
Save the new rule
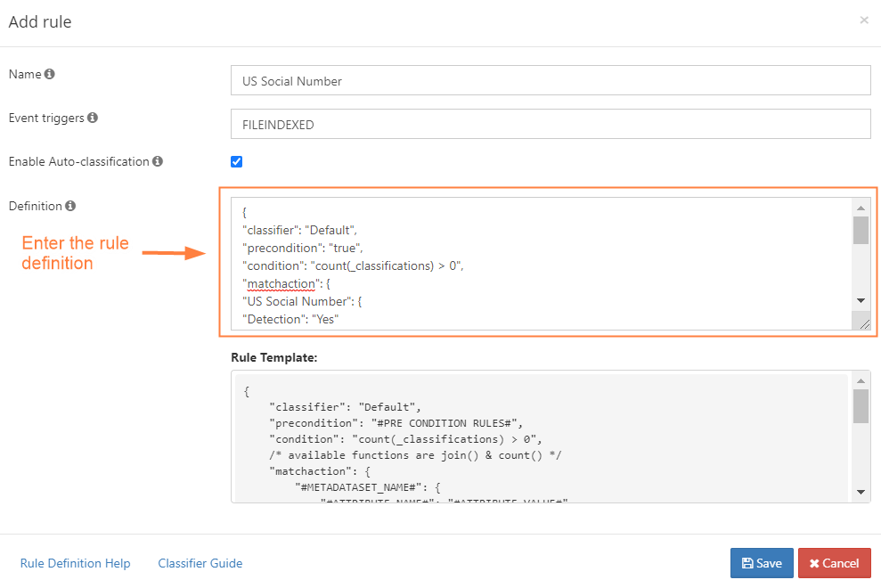761,563
